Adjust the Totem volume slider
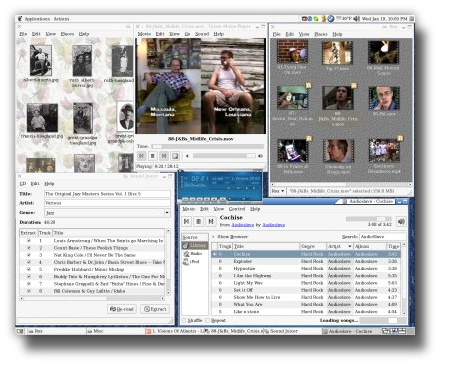Image resolution: width=450 pixels, height=365 pixels. click(224, 156)
